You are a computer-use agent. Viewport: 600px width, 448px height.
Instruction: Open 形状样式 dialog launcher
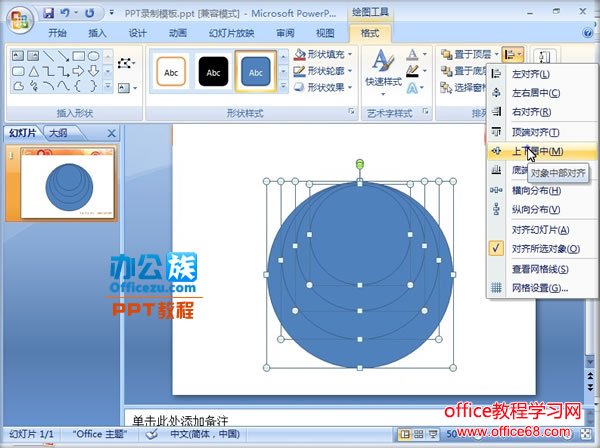351,111
